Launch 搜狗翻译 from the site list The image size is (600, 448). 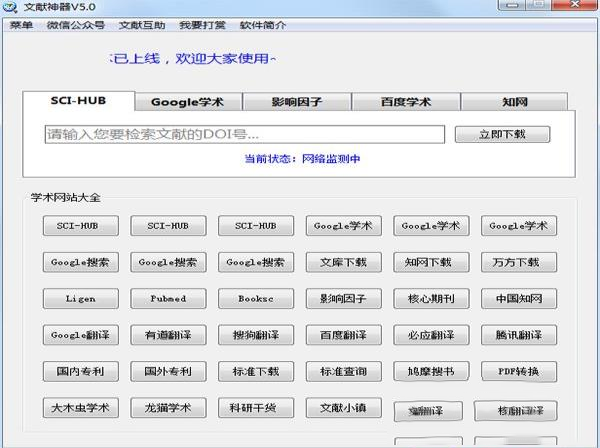click(256, 335)
